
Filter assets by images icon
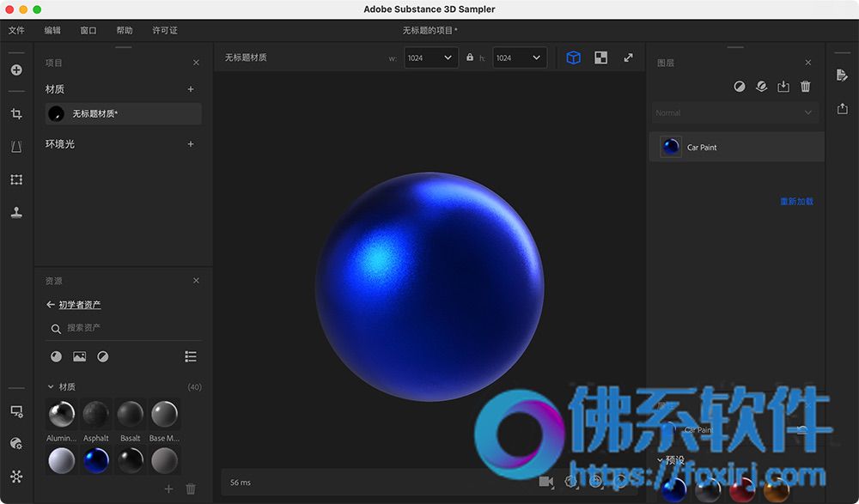pos(79,356)
